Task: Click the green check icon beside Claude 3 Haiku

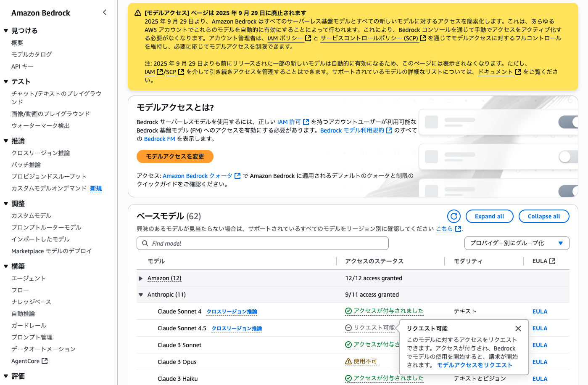Action: [x=349, y=379]
